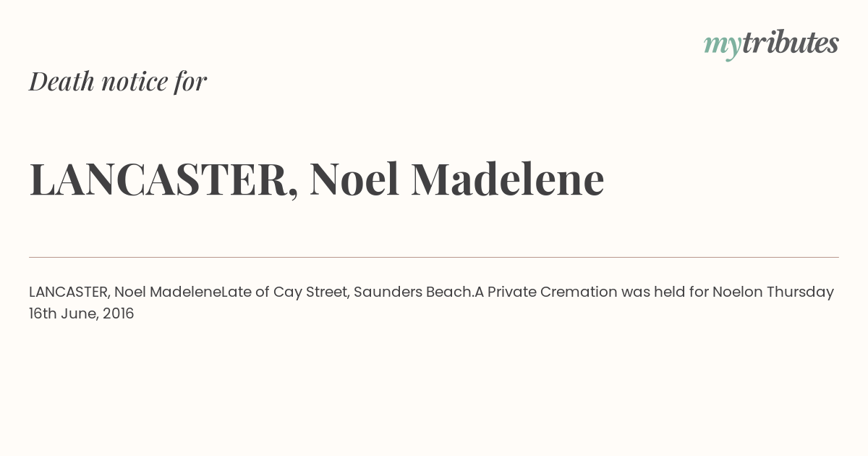Click the notice body paragraph text
This screenshot has height=456, width=868.
[432, 303]
